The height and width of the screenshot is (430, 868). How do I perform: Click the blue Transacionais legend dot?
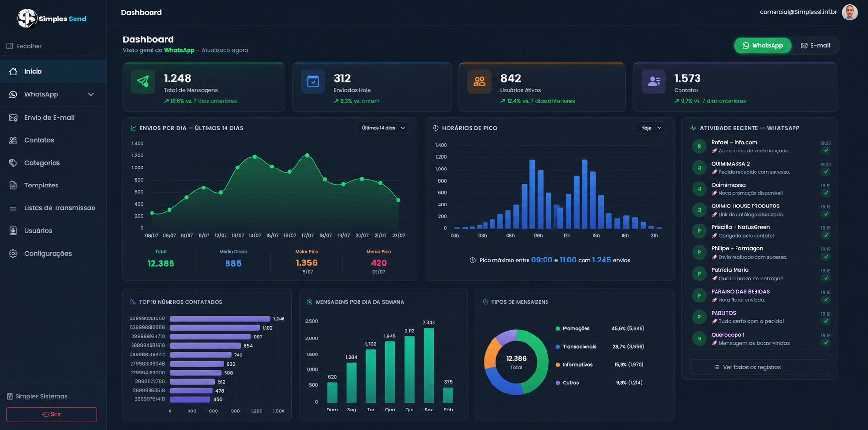[558, 347]
